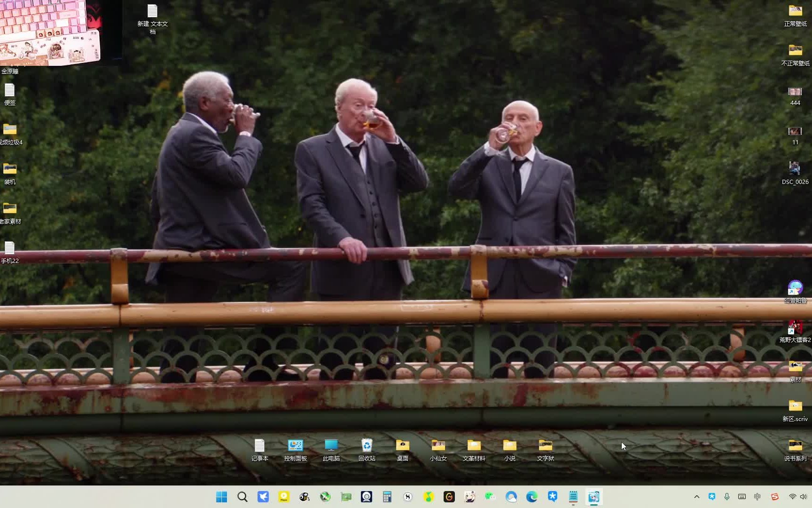This screenshot has width=812, height=508.
Task: Open the Calculator from taskbar
Action: [x=387, y=497]
